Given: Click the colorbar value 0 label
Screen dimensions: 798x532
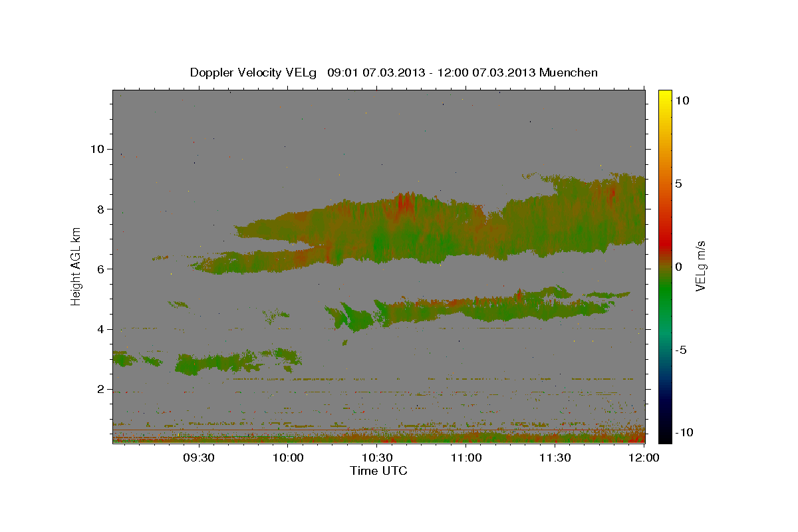Looking at the screenshot, I should click(x=678, y=267).
